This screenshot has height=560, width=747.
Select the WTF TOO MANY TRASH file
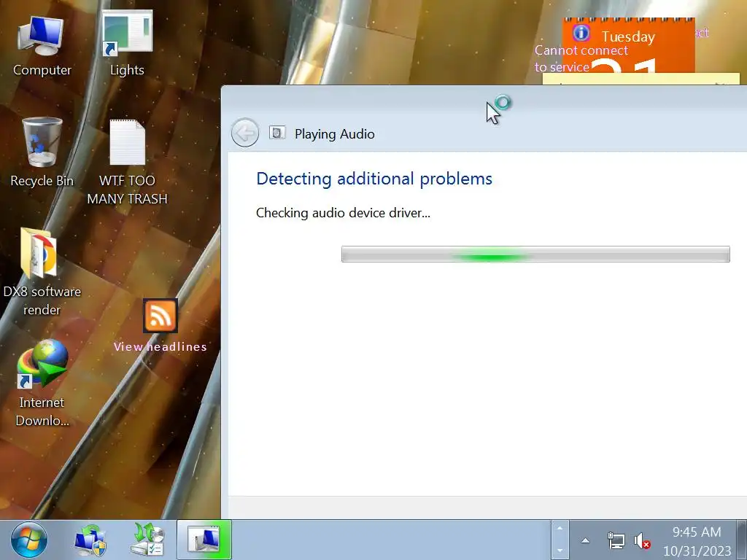coord(127,162)
